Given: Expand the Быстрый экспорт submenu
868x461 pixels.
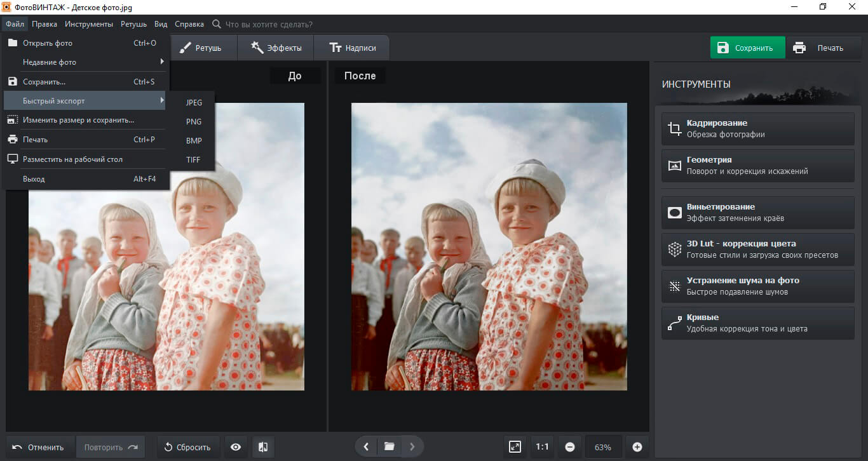Looking at the screenshot, I should [85, 101].
